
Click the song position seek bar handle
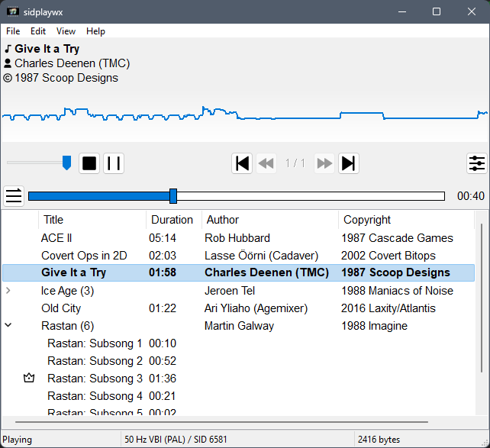click(x=173, y=196)
